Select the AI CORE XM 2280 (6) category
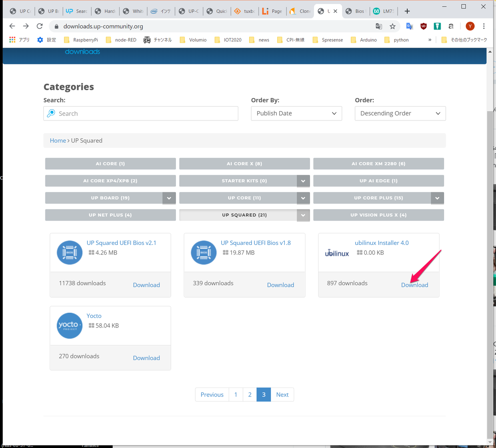Image resolution: width=496 pixels, height=448 pixels. tap(379, 164)
